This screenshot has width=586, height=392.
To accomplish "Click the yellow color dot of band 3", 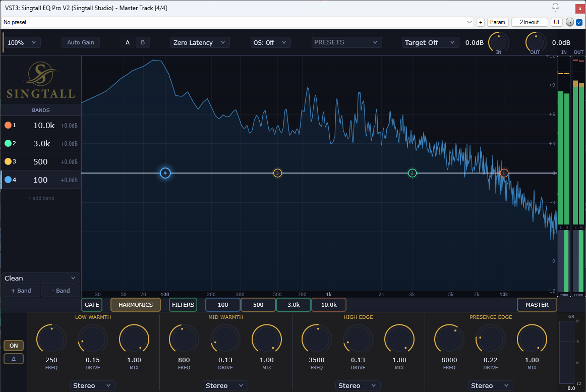I will 8,161.
